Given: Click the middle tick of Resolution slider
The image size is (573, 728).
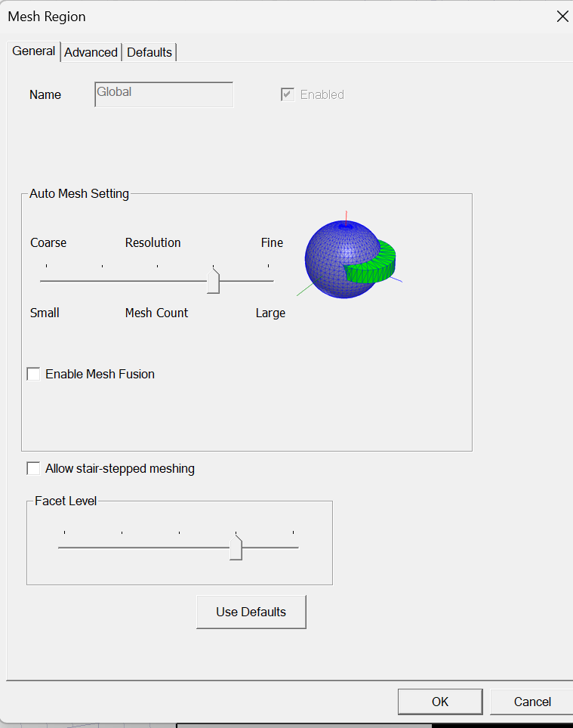Looking at the screenshot, I should tap(157, 281).
